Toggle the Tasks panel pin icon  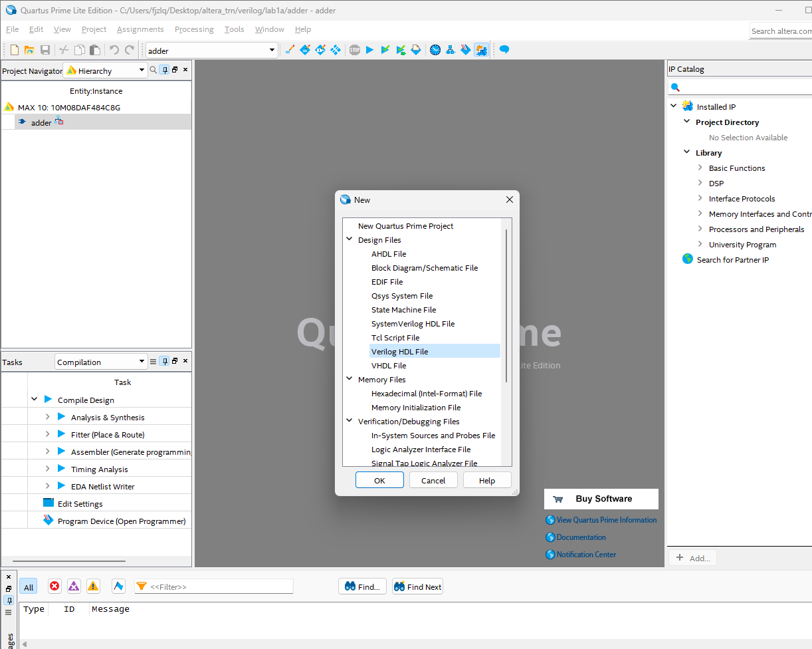coord(165,361)
